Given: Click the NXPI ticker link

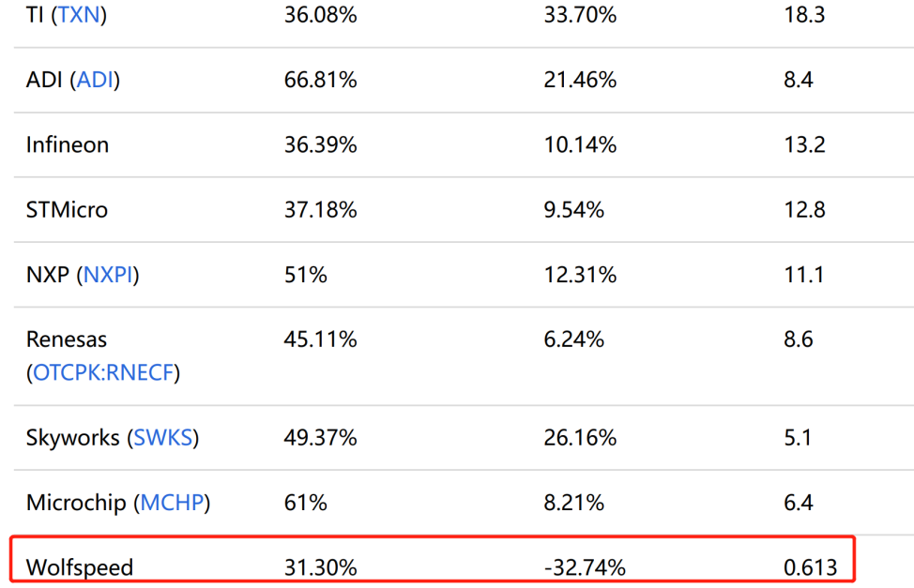Looking at the screenshot, I should (x=112, y=275).
